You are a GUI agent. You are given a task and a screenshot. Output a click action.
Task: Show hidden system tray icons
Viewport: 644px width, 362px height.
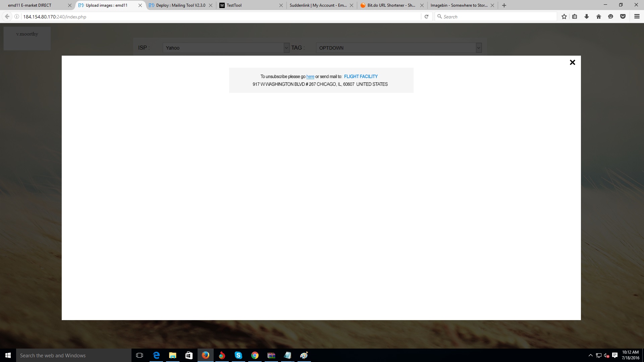click(591, 355)
